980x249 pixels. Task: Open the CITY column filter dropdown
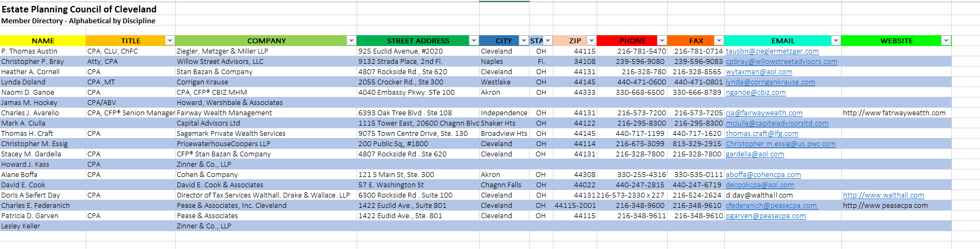[x=524, y=41]
